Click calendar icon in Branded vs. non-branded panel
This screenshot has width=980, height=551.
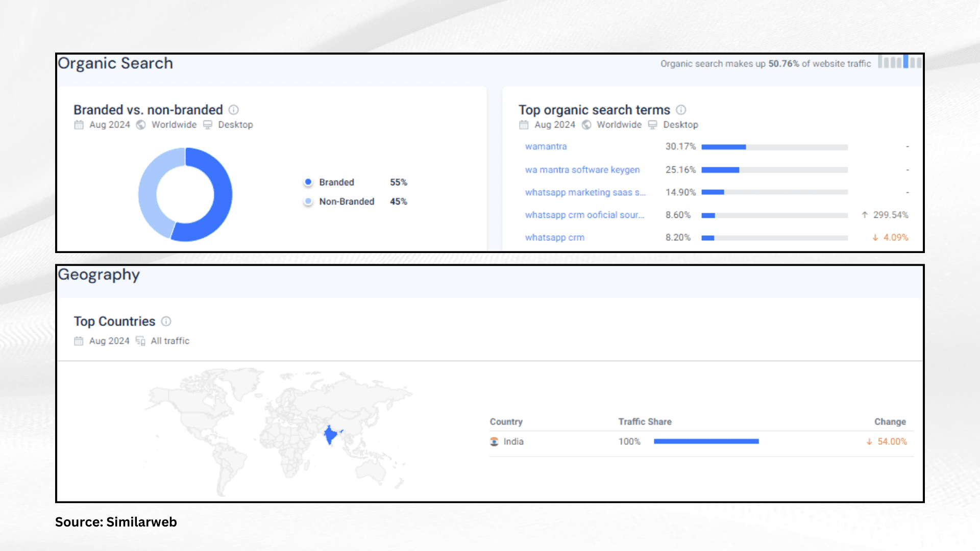tap(79, 124)
